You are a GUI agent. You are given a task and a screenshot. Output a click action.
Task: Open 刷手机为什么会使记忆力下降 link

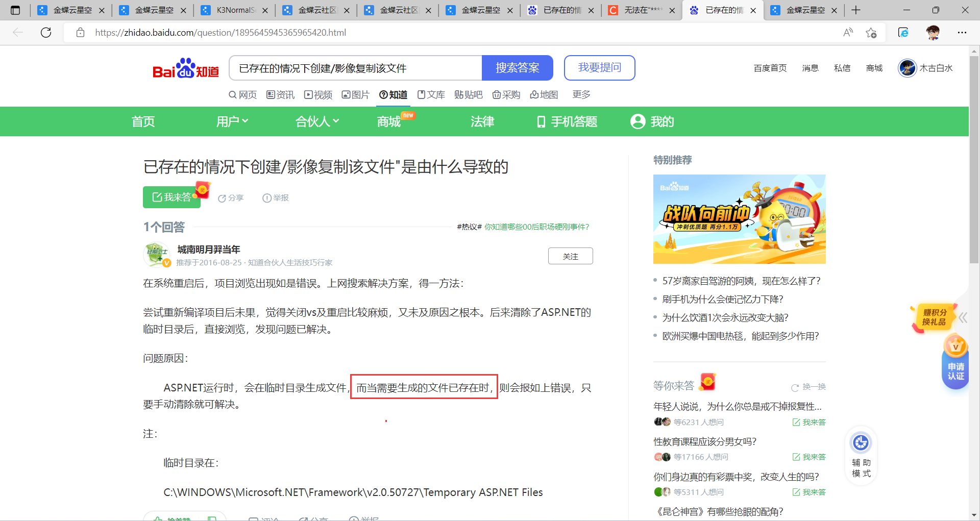point(723,300)
